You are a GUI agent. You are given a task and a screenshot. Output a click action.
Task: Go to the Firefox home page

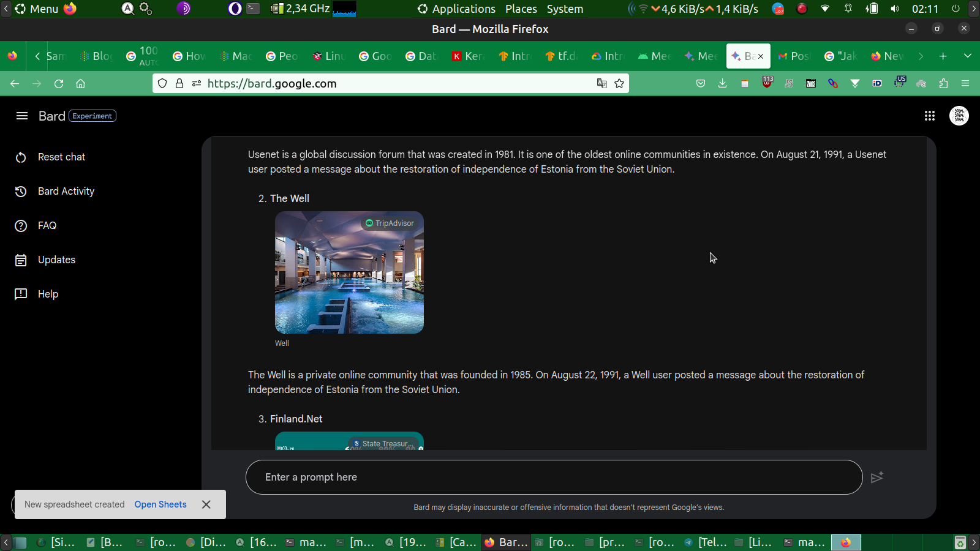[x=80, y=84]
